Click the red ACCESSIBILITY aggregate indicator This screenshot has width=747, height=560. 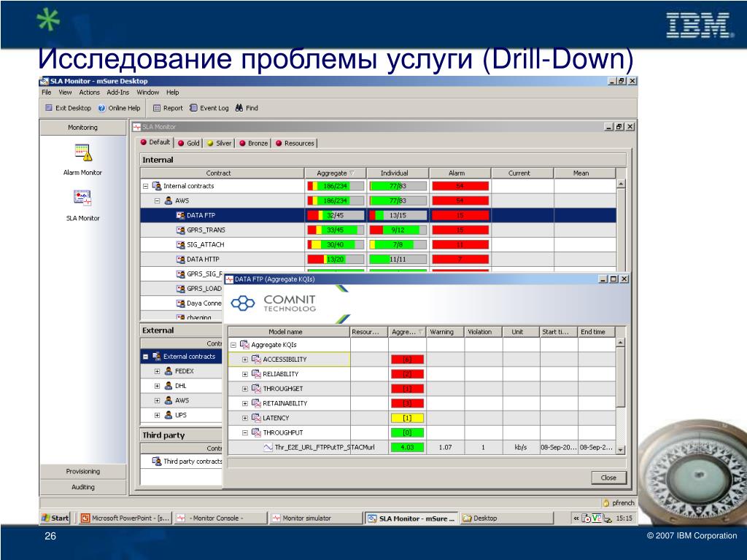[x=407, y=359]
